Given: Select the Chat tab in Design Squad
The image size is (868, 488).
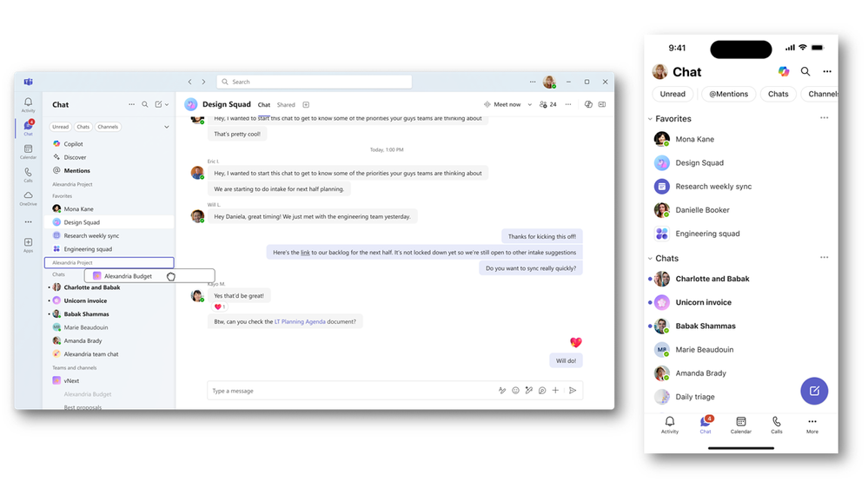Looking at the screenshot, I should (x=264, y=104).
